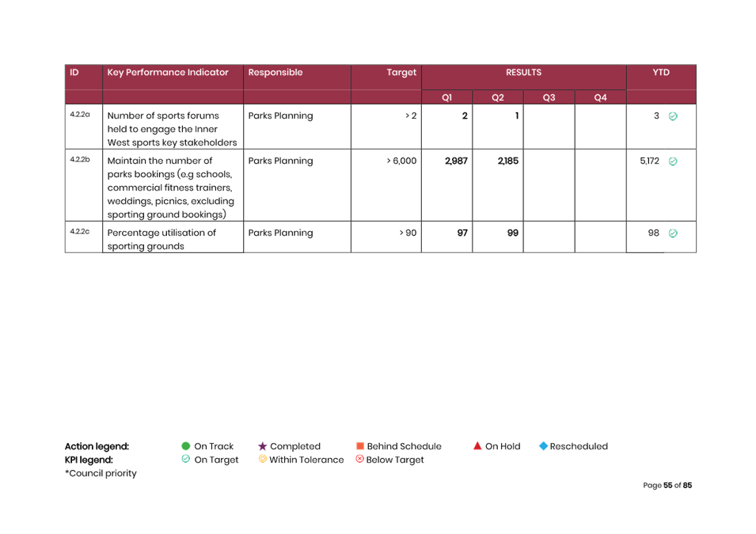
Task: Click the 'Number of sports forums' indicator text
Action: tap(164, 116)
